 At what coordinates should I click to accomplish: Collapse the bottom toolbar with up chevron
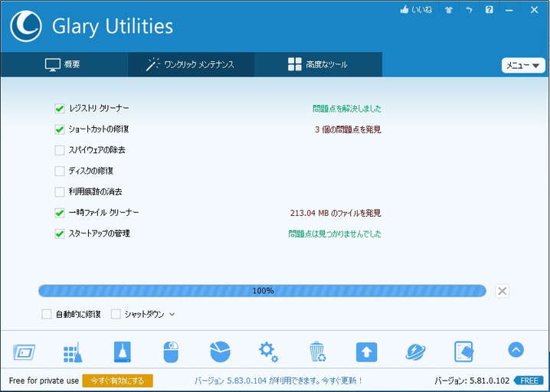point(516,350)
